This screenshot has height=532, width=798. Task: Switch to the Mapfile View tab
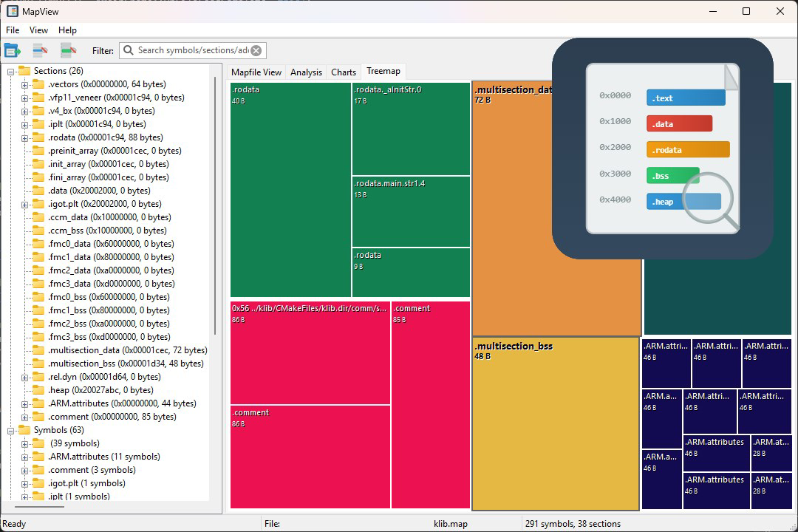pos(256,72)
